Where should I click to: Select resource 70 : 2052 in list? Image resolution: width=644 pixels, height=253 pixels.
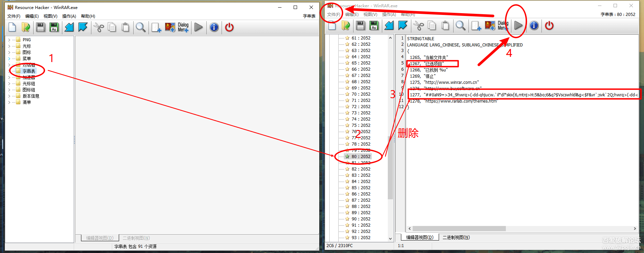tap(361, 94)
